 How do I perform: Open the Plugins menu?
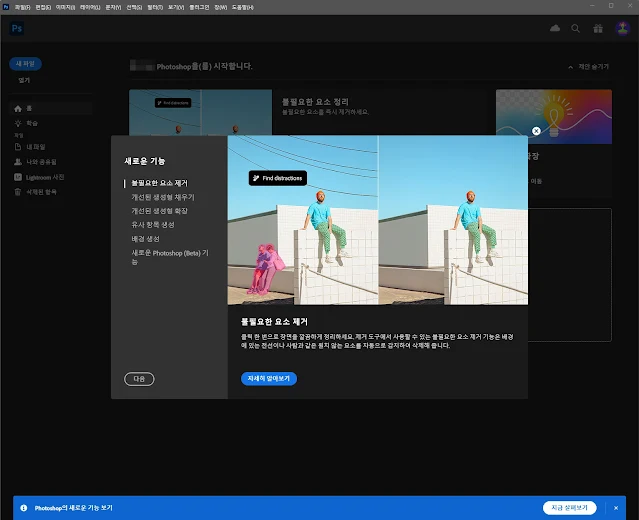click(x=199, y=7)
